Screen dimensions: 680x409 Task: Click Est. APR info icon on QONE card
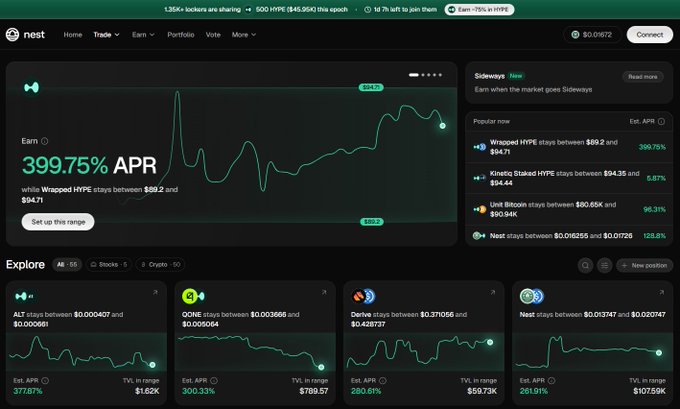point(214,380)
